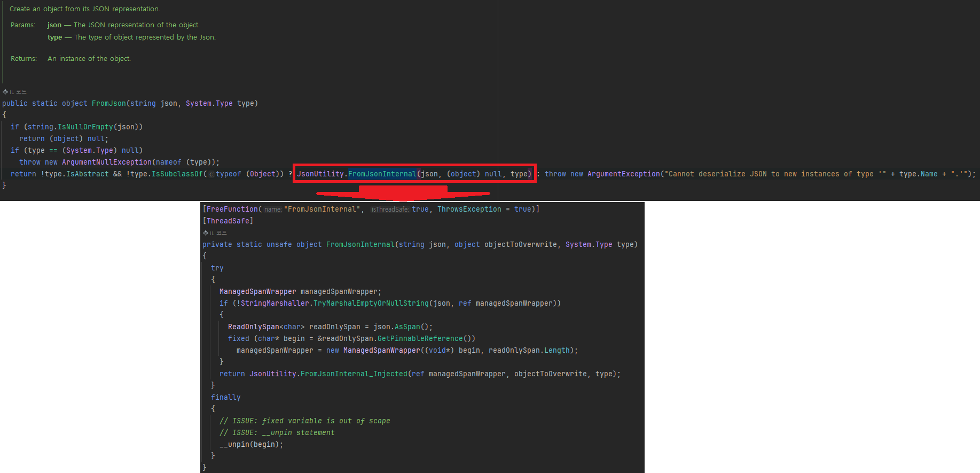
Task: Select the 'Create an object from its JSON representation.' summary
Action: click(x=85, y=9)
